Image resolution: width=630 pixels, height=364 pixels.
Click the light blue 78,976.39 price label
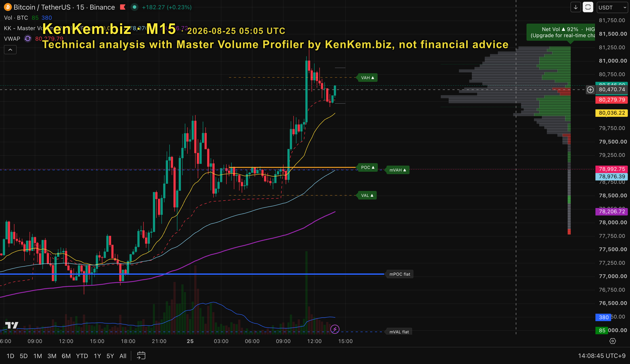tap(612, 177)
